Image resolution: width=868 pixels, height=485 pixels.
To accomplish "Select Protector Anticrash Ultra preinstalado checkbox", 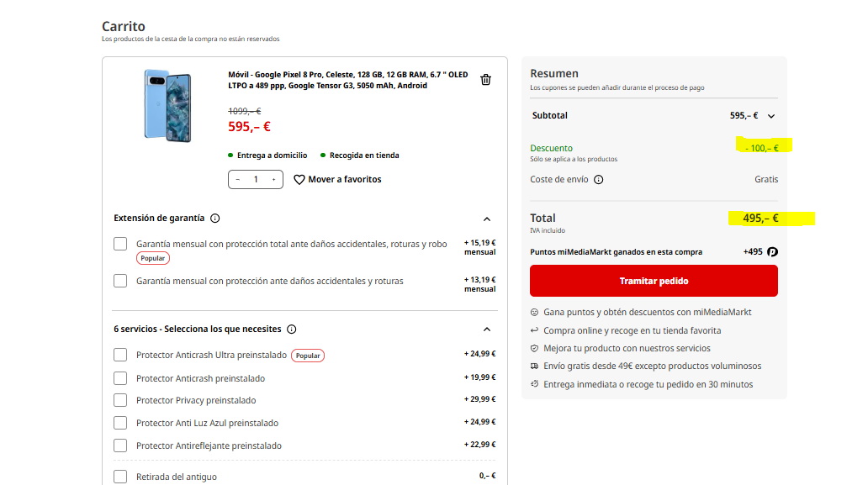I will (120, 355).
